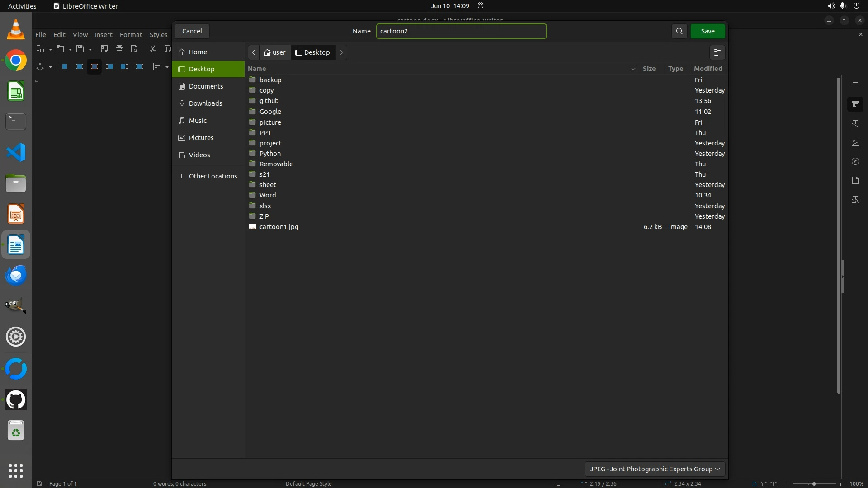Open the file type JPEG dropdown
This screenshot has height=488, width=868.
pyautogui.click(x=654, y=469)
